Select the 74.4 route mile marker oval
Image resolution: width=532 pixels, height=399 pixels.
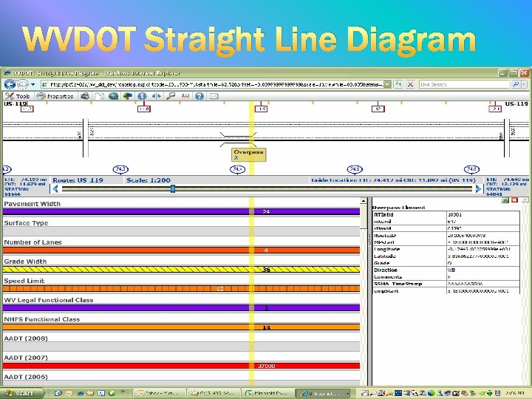tap(237, 169)
